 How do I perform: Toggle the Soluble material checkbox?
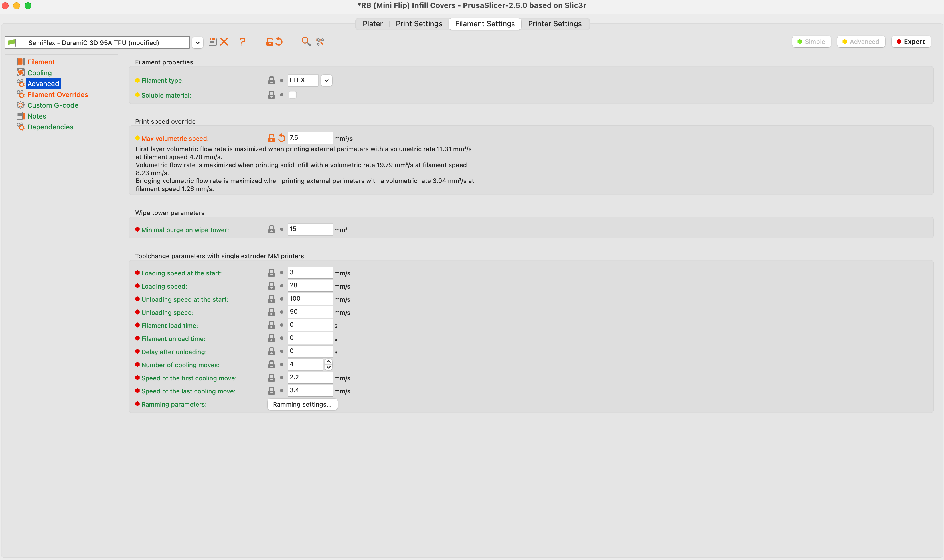[x=293, y=95]
